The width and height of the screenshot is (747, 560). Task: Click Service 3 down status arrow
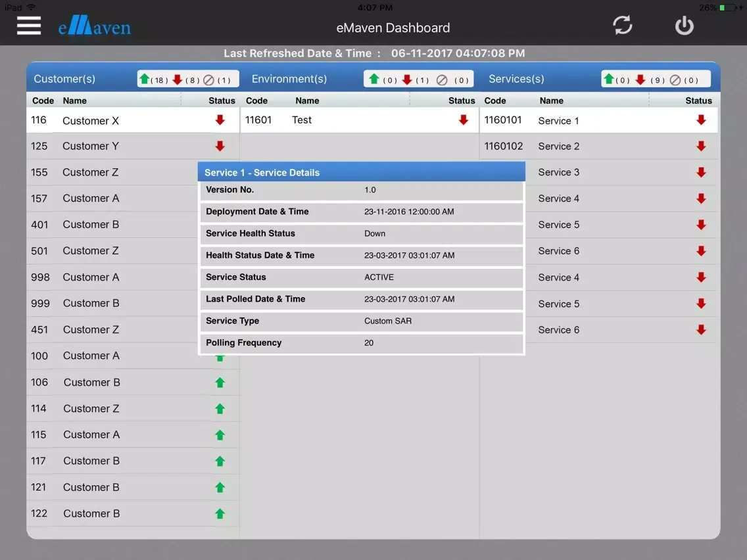coord(701,172)
